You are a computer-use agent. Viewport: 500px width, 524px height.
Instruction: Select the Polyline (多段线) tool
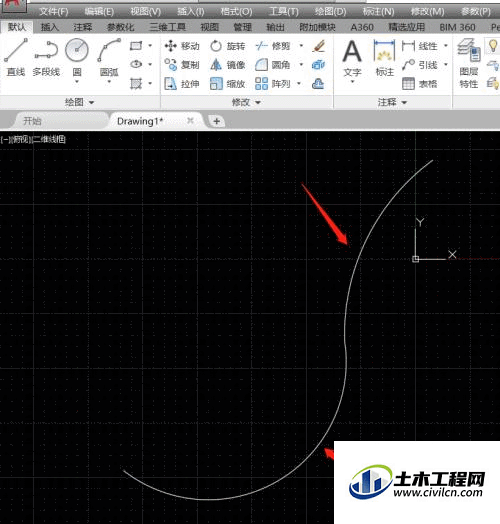coord(46,57)
